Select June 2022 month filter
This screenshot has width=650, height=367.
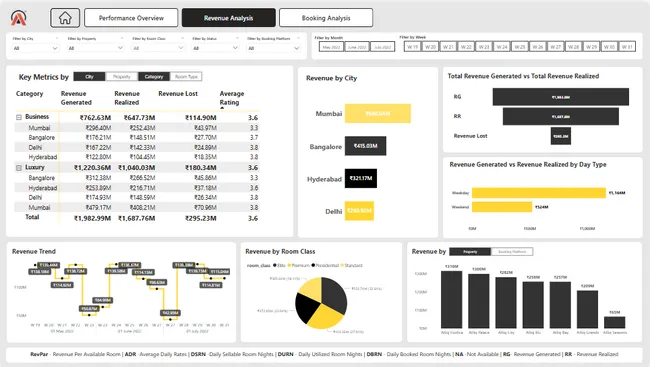coord(357,47)
